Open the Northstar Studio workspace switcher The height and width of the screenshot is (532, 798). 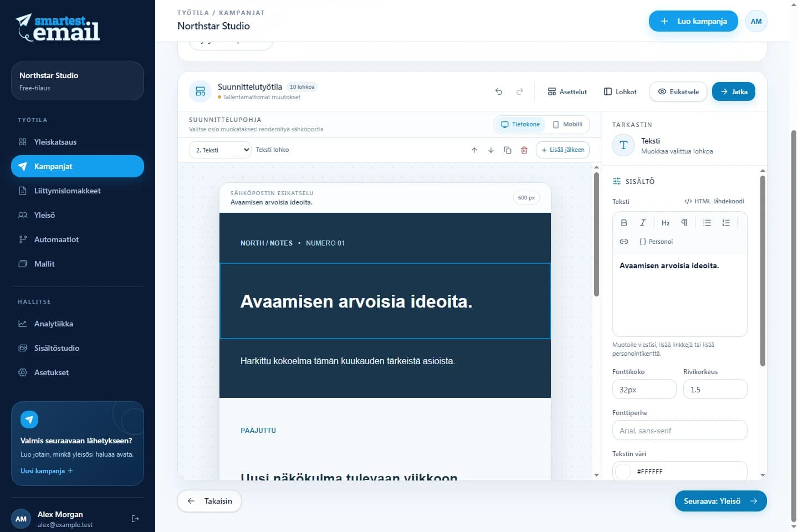pos(78,81)
